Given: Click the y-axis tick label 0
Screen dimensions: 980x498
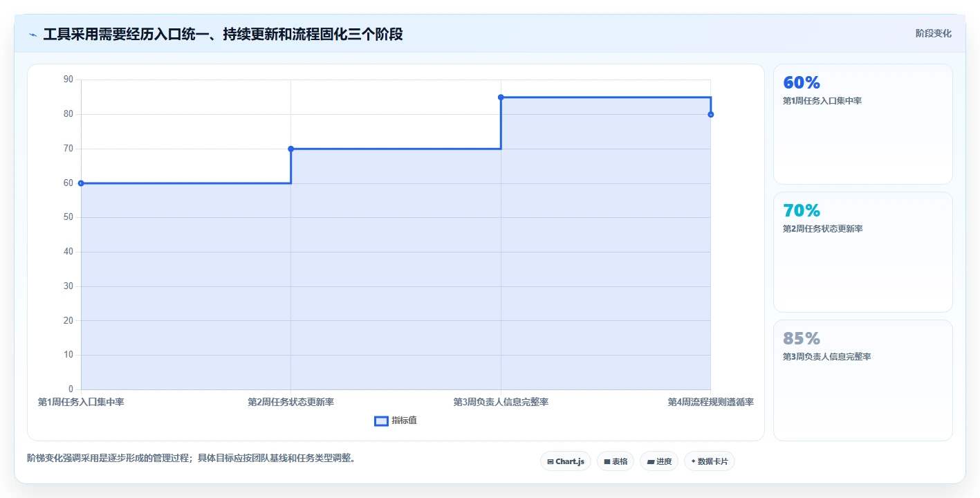Looking at the screenshot, I should pos(71,389).
